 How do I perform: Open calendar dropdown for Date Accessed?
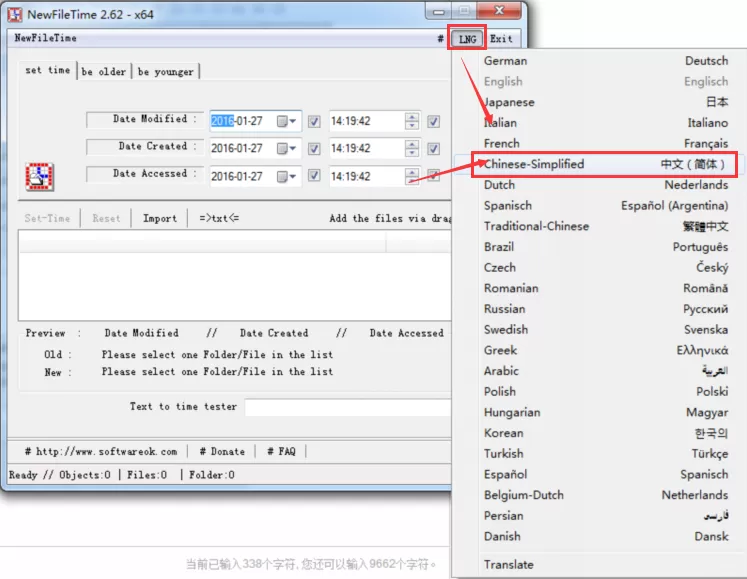(x=287, y=177)
